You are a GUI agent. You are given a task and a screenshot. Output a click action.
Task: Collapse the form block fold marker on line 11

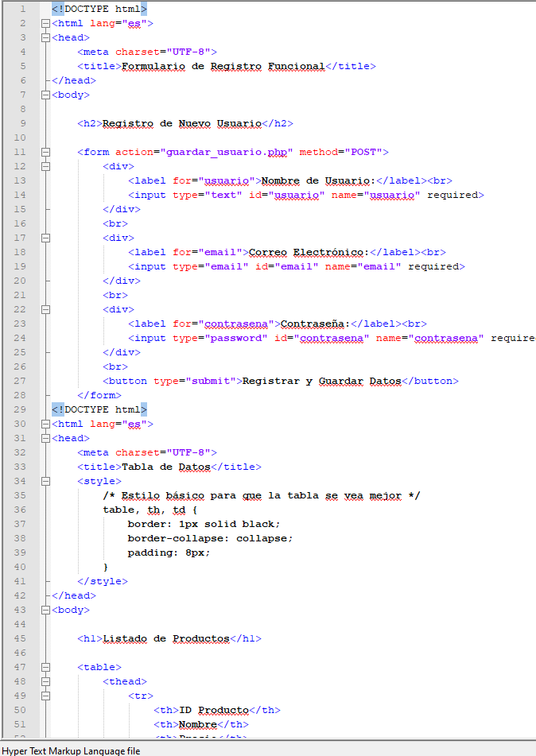click(45, 152)
